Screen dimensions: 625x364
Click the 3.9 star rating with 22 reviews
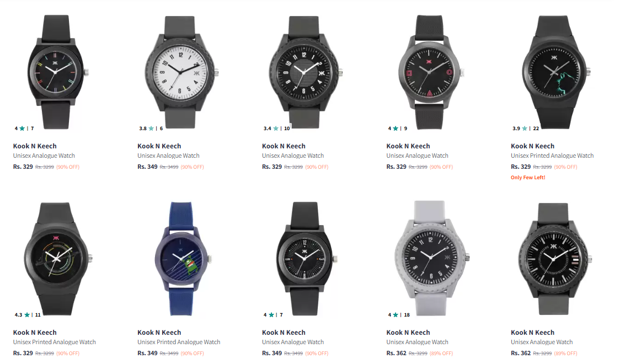coord(525,129)
